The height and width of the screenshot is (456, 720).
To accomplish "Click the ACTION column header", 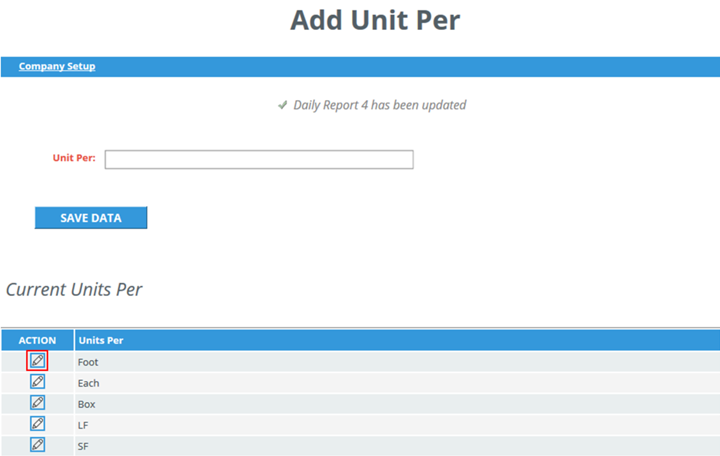I will click(x=37, y=340).
